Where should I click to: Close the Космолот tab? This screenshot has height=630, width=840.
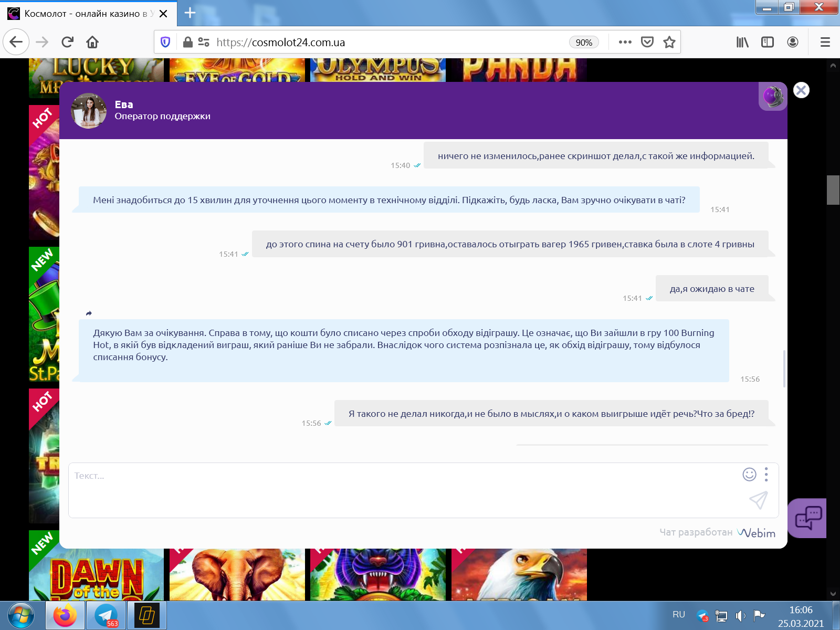coord(163,14)
